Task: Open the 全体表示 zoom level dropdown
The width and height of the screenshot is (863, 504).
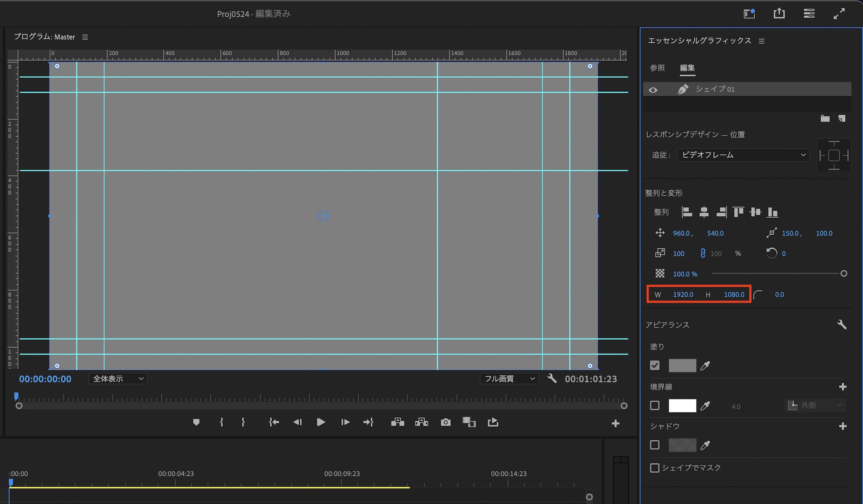Action: 118,379
